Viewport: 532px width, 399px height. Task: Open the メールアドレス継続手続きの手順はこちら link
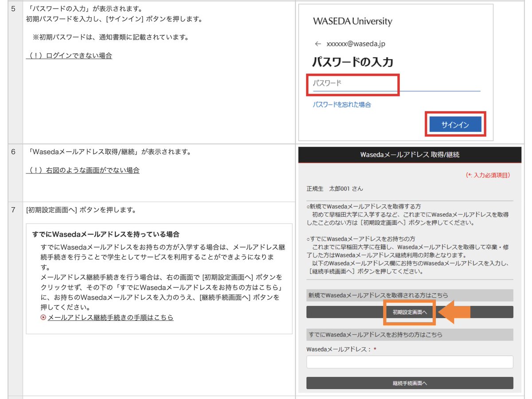[110, 317]
